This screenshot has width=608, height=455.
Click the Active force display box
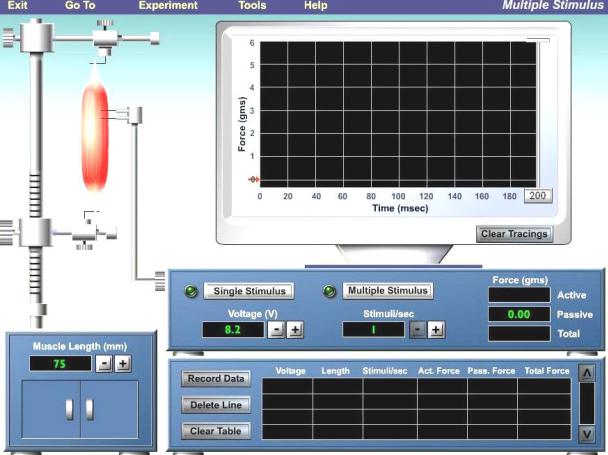click(519, 295)
